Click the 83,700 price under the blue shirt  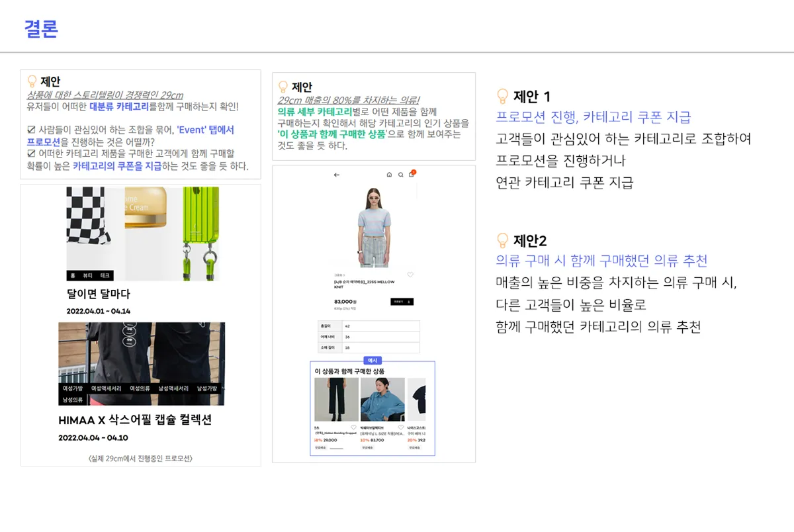point(377,440)
